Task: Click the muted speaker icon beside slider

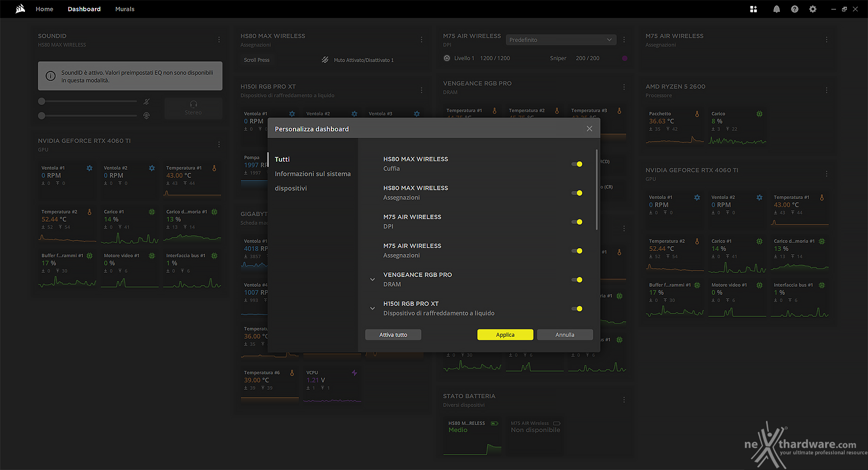Action: (146, 101)
